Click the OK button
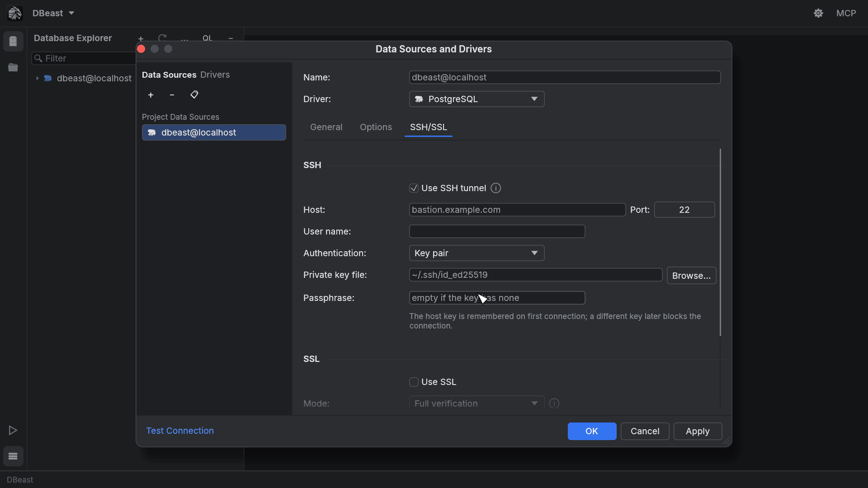 [592, 431]
